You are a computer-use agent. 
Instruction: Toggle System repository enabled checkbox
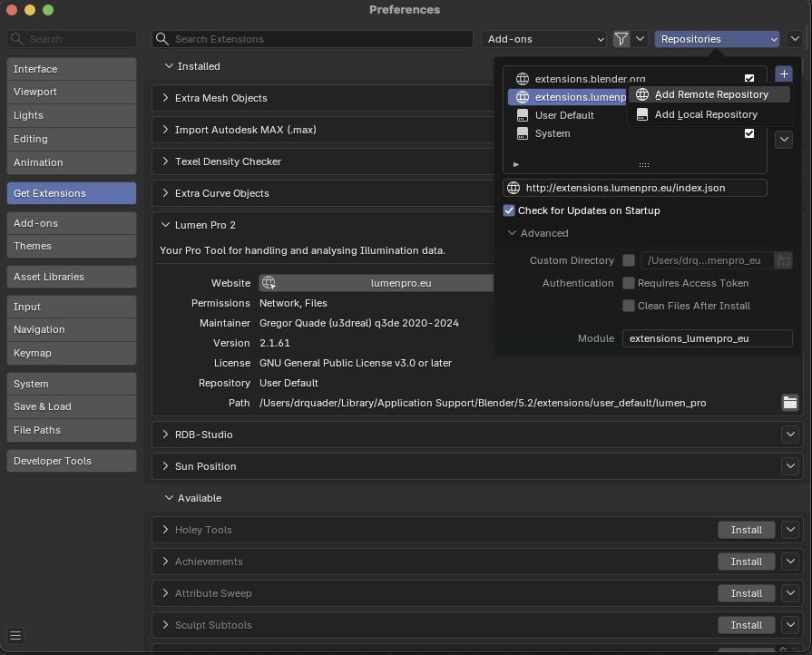(748, 133)
